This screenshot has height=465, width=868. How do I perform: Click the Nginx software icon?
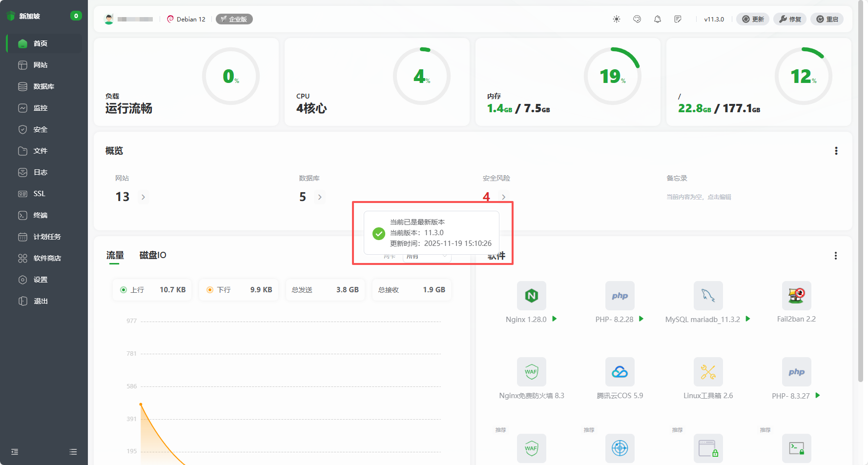(x=531, y=296)
